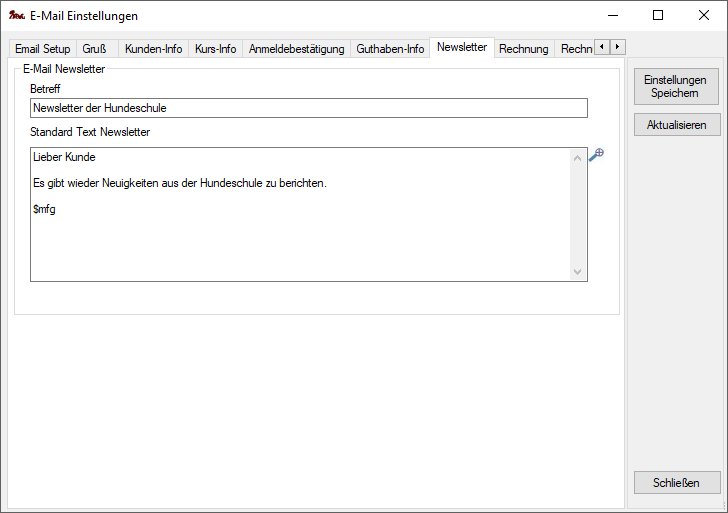Click into the Betreff input field
This screenshot has height=513, width=728.
(x=308, y=108)
